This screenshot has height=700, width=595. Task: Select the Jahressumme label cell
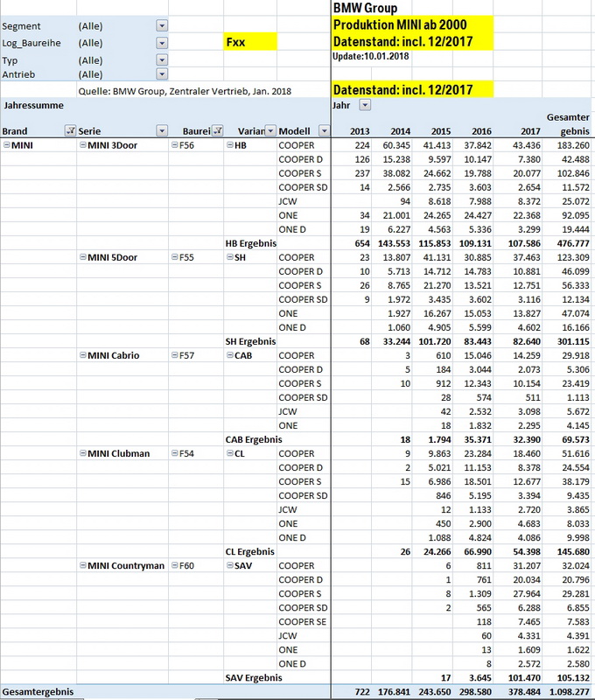coord(33,106)
